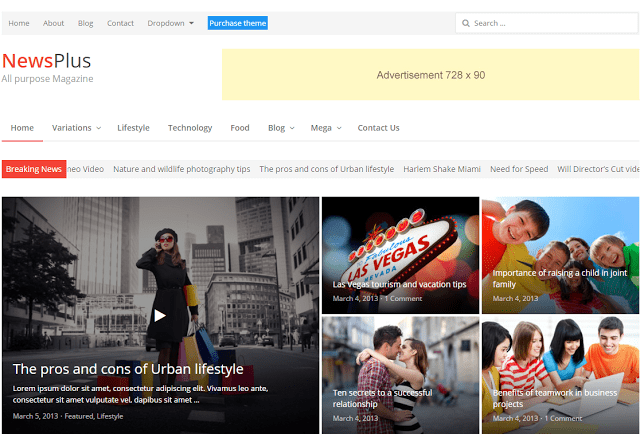Open the top bar Dropdown menu
Viewport: 640px width, 434px height.
[x=170, y=23]
